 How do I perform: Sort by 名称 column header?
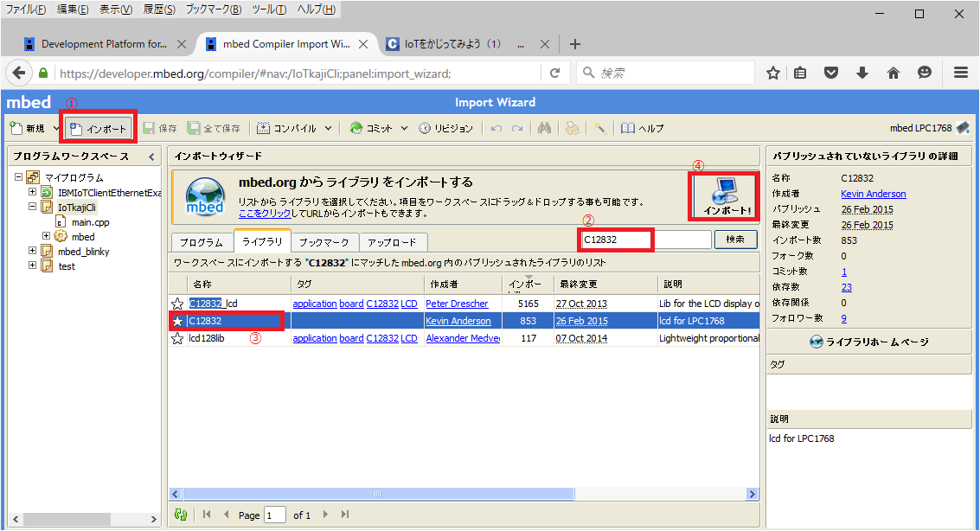[x=239, y=285]
